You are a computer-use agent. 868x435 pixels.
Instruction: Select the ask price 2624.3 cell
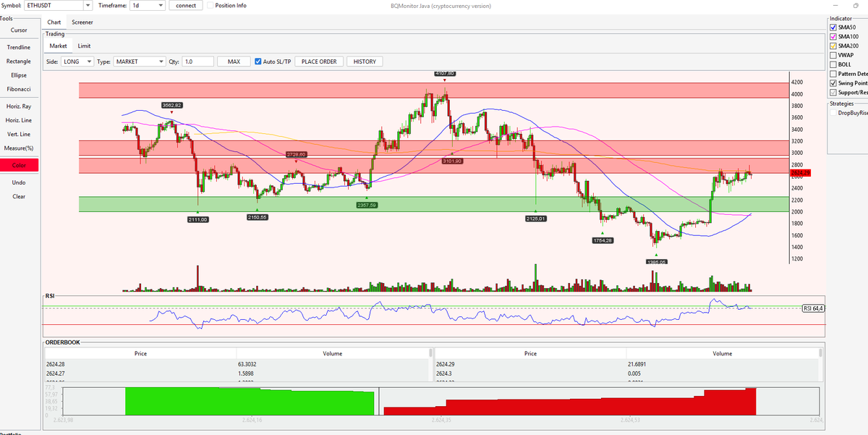(530, 373)
